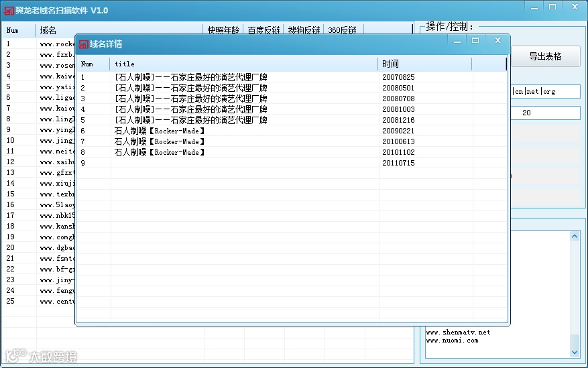The width and height of the screenshot is (588, 368).
Task: Select main list row 11 www.meite domain
Action: pos(57,151)
